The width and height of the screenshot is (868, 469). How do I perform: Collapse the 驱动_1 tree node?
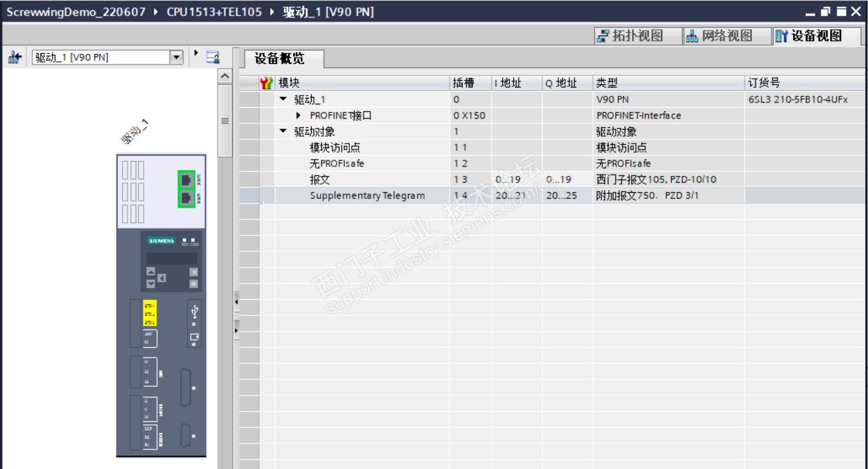pyautogui.click(x=283, y=100)
